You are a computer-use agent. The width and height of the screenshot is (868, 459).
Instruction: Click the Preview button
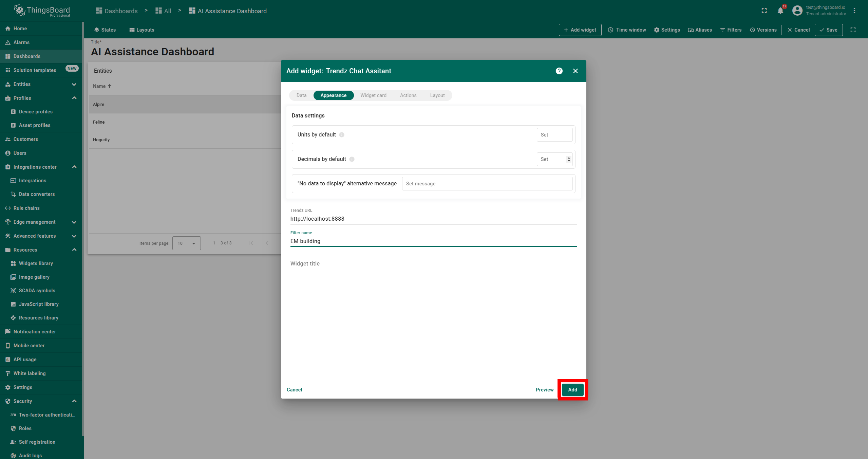click(x=544, y=390)
